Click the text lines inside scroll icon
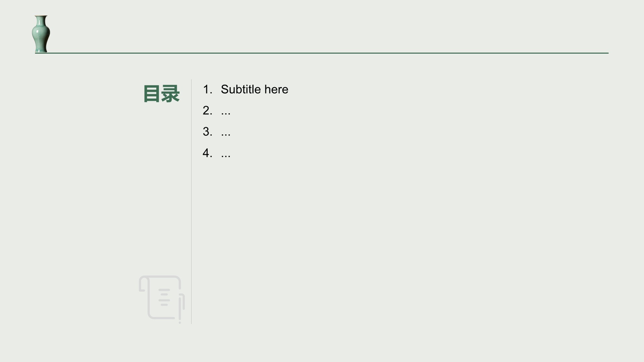This screenshot has width=644, height=362. 164,297
